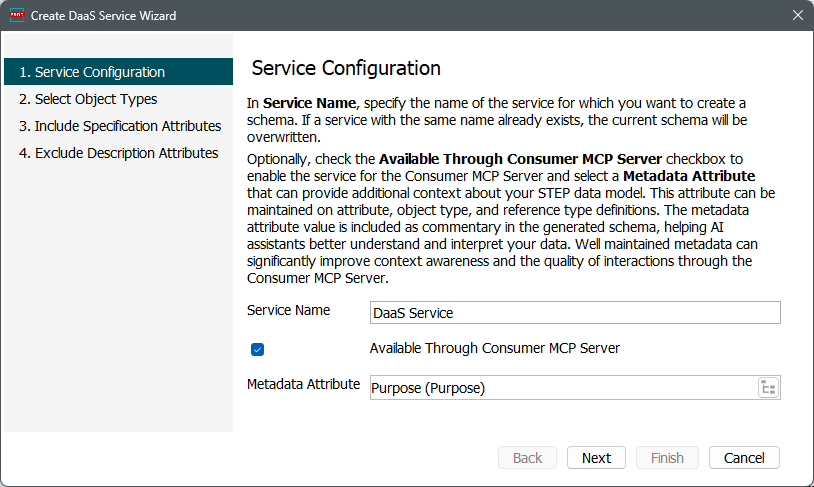Open the Metadata Attribute node picker icon
The height and width of the screenshot is (487, 814).
tap(768, 388)
